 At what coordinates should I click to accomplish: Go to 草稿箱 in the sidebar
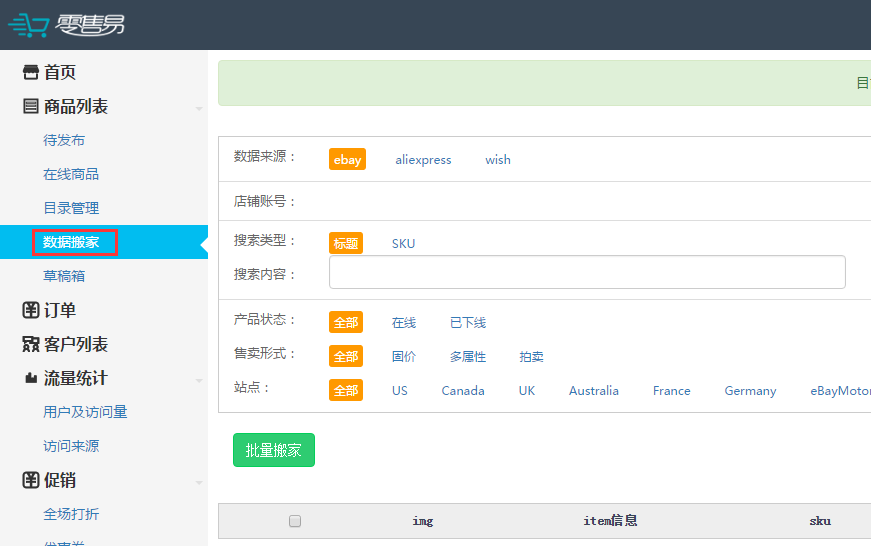coord(64,276)
